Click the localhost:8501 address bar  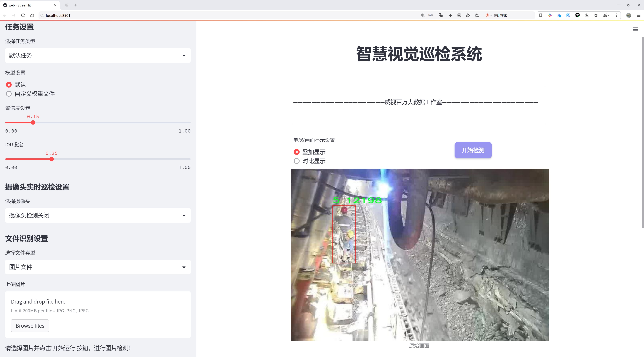(x=225, y=15)
